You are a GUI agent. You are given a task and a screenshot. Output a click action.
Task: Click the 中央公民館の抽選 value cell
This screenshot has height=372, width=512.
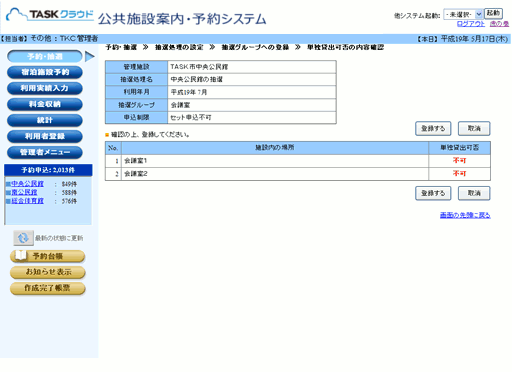tap(252, 80)
